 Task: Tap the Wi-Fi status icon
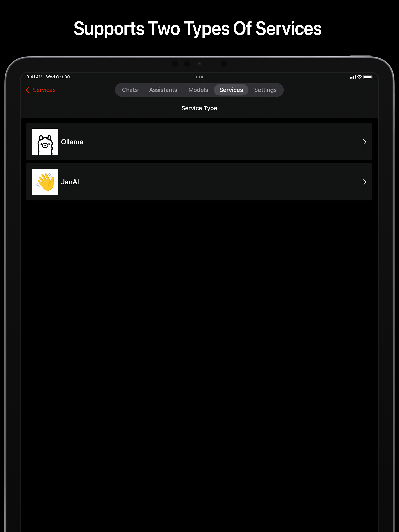point(359,77)
